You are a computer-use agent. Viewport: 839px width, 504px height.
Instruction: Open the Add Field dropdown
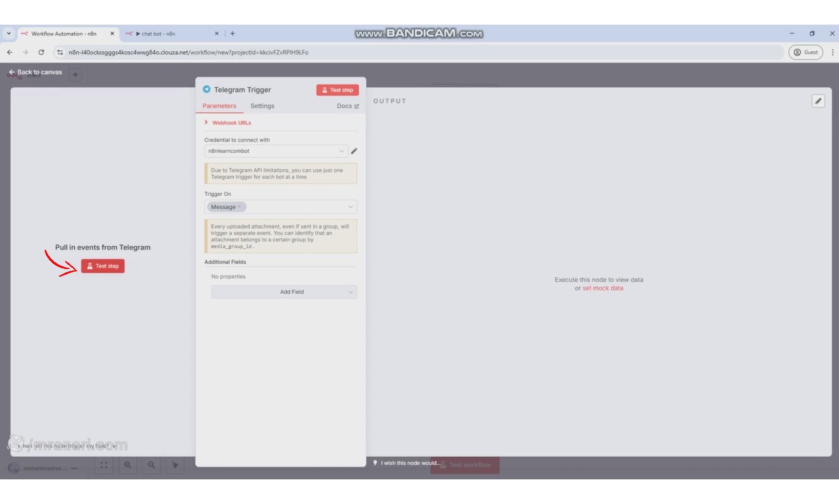pos(284,292)
